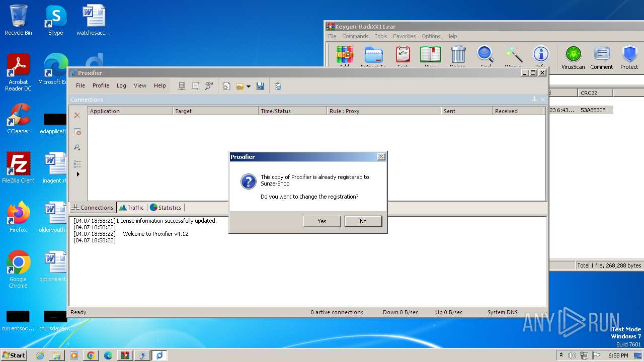Open the Tools menu in WinRAR

[381, 36]
